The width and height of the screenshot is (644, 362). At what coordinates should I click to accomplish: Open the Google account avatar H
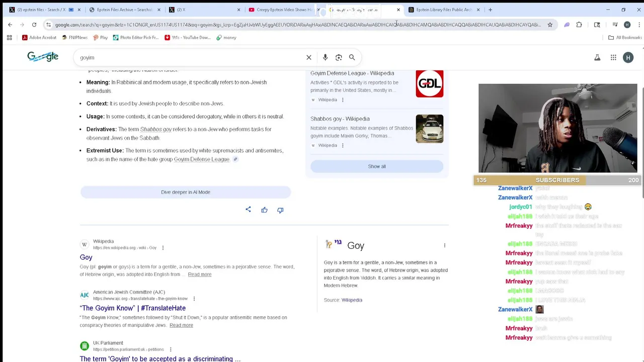pos(628,58)
